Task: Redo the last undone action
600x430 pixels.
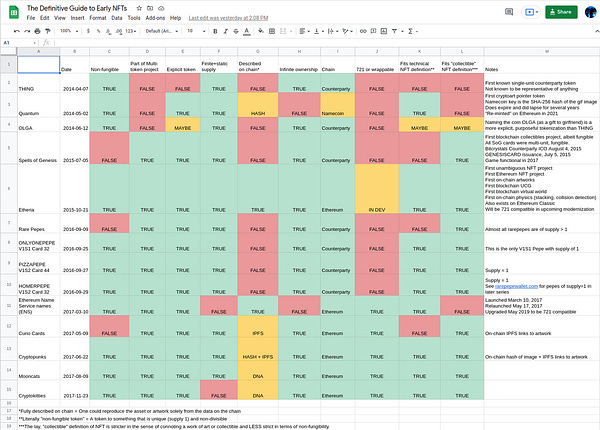Action: [x=27, y=31]
